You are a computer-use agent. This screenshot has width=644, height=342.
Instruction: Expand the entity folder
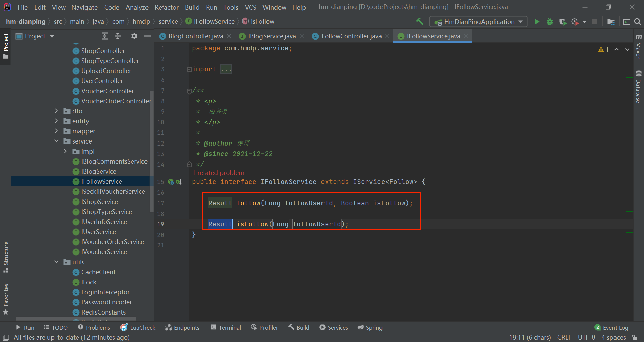click(x=56, y=121)
